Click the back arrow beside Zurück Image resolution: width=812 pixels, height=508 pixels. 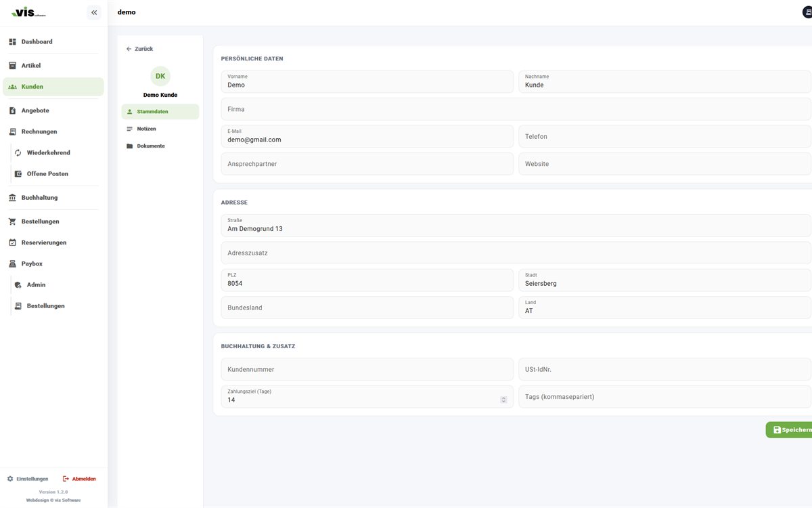click(x=129, y=49)
